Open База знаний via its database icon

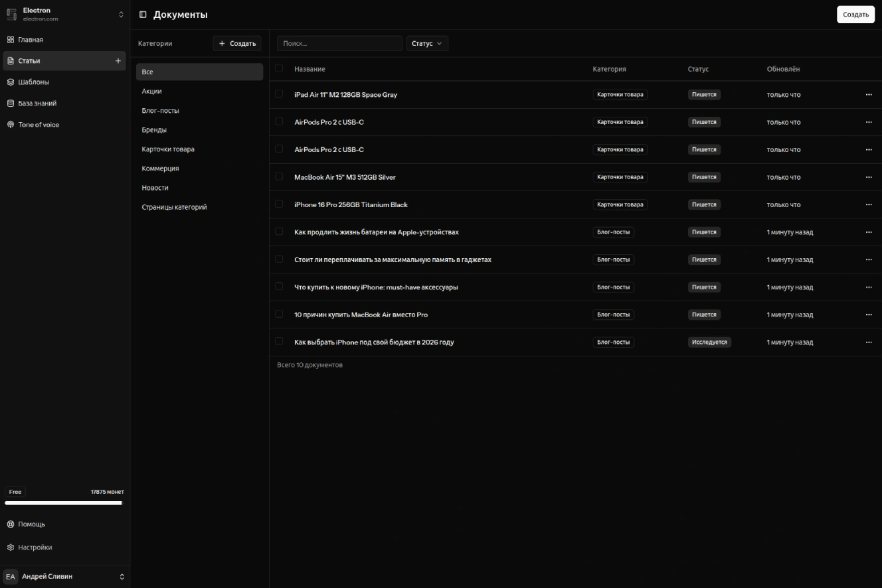coord(11,104)
